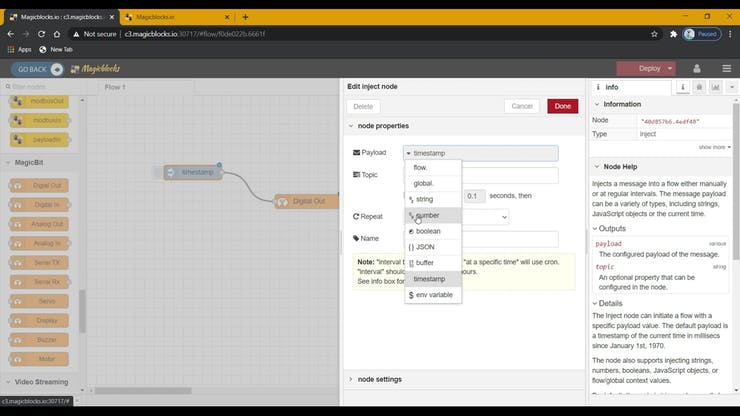This screenshot has width=740, height=416.
Task: Select the Display palette node
Action: tap(39, 321)
